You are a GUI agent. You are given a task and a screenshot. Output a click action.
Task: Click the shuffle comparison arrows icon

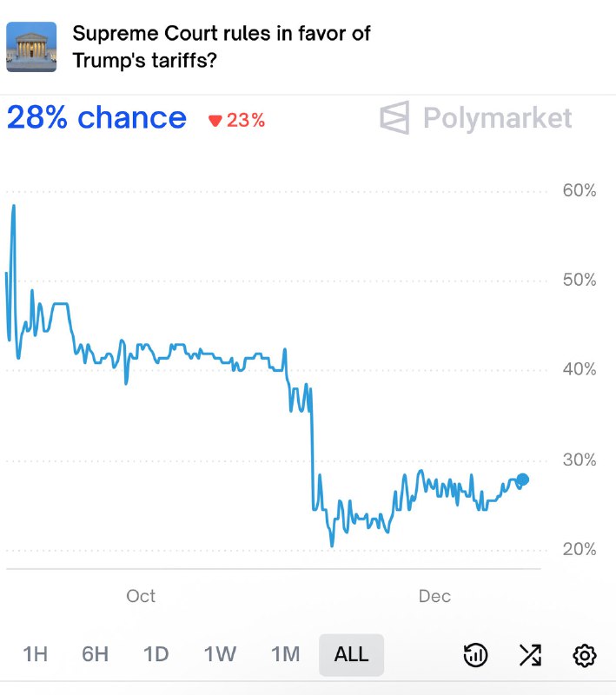tap(530, 656)
